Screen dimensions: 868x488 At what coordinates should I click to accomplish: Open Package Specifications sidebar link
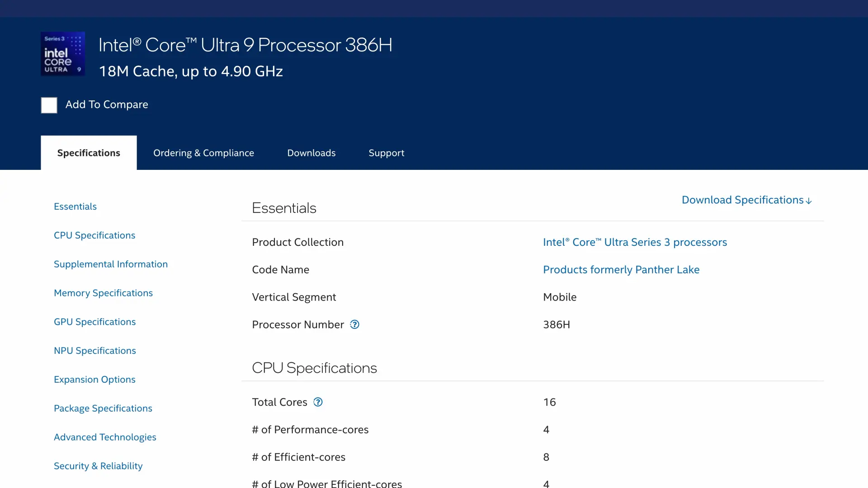click(103, 408)
